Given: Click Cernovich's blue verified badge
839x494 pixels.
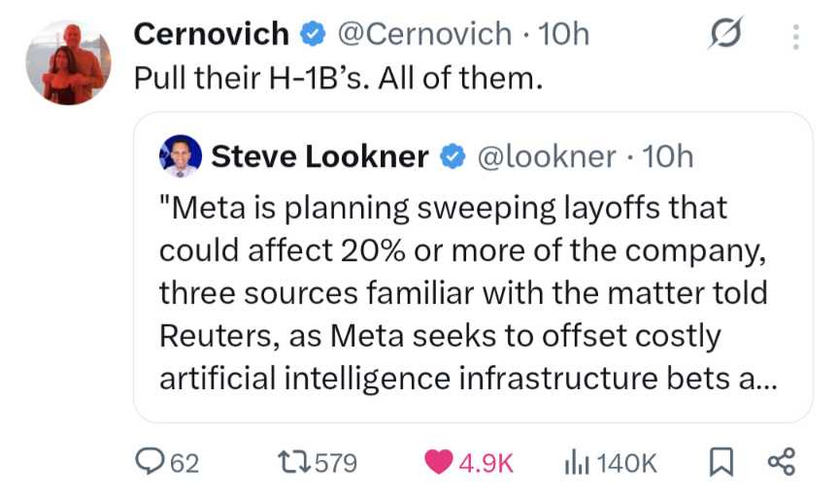Looking at the screenshot, I should (314, 35).
